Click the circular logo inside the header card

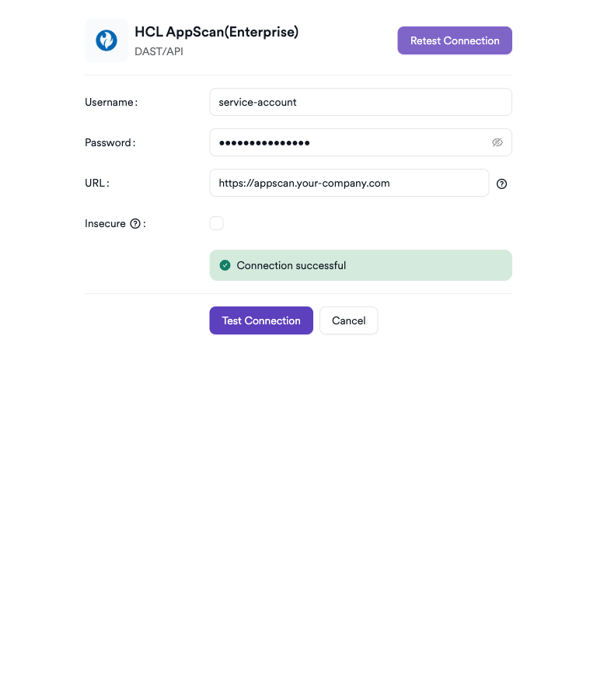(x=106, y=40)
